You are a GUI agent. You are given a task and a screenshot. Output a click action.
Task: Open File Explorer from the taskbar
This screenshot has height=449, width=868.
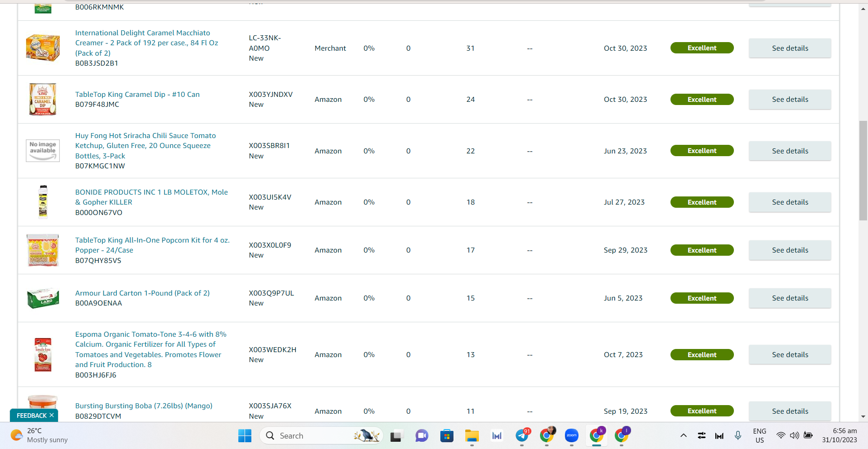click(472, 436)
